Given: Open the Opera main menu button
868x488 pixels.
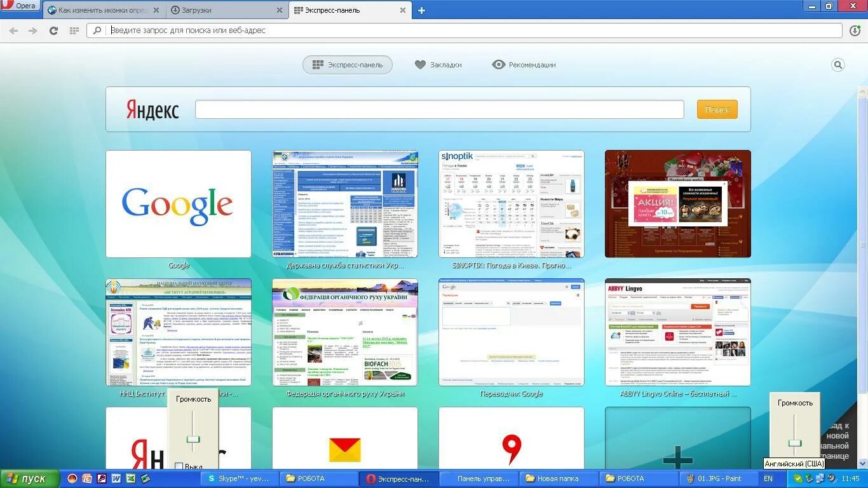Looking at the screenshot, I should pos(21,6).
